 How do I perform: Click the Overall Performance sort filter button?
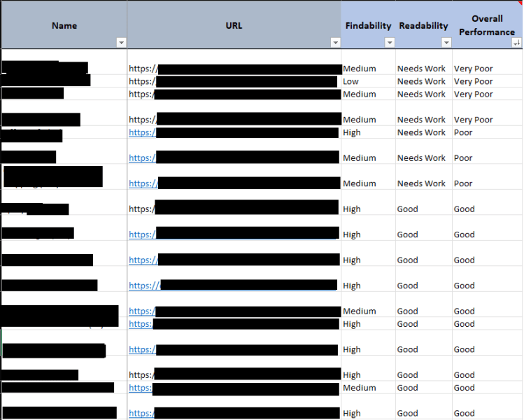click(x=516, y=43)
